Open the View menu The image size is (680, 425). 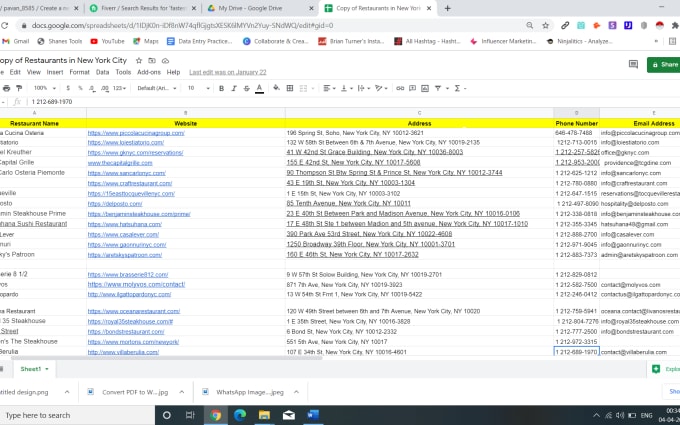[33, 72]
